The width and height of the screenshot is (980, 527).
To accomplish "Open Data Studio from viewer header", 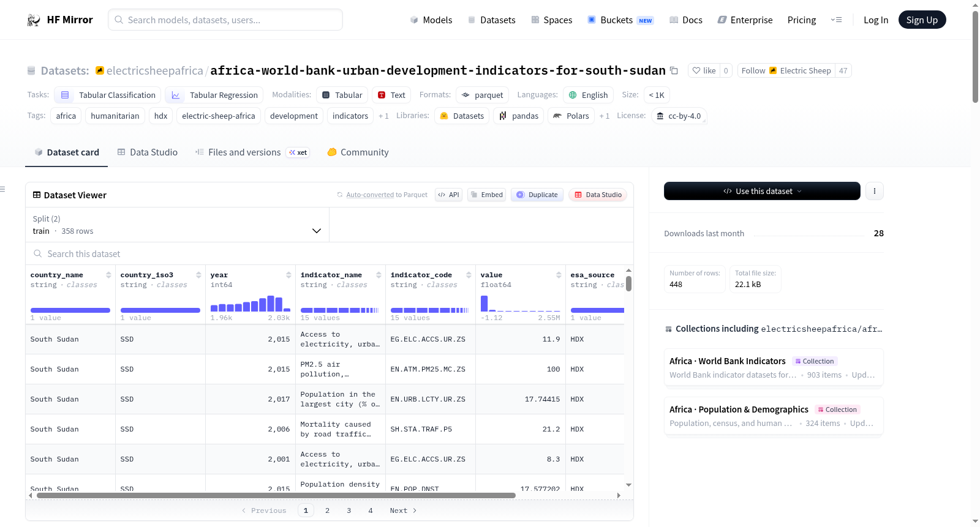I will [x=598, y=195].
